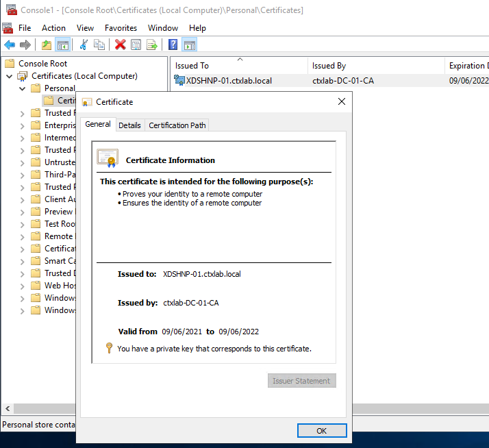Open Properties via the toolbar icon

pyautogui.click(x=136, y=45)
